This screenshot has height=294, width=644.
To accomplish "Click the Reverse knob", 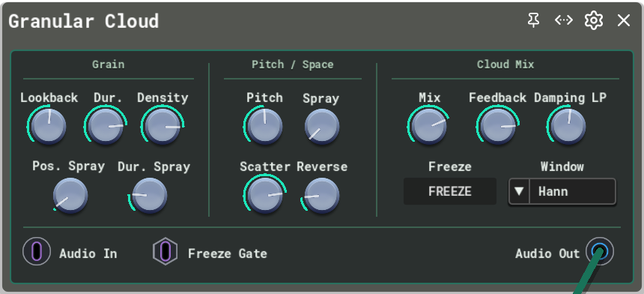I will (x=321, y=196).
